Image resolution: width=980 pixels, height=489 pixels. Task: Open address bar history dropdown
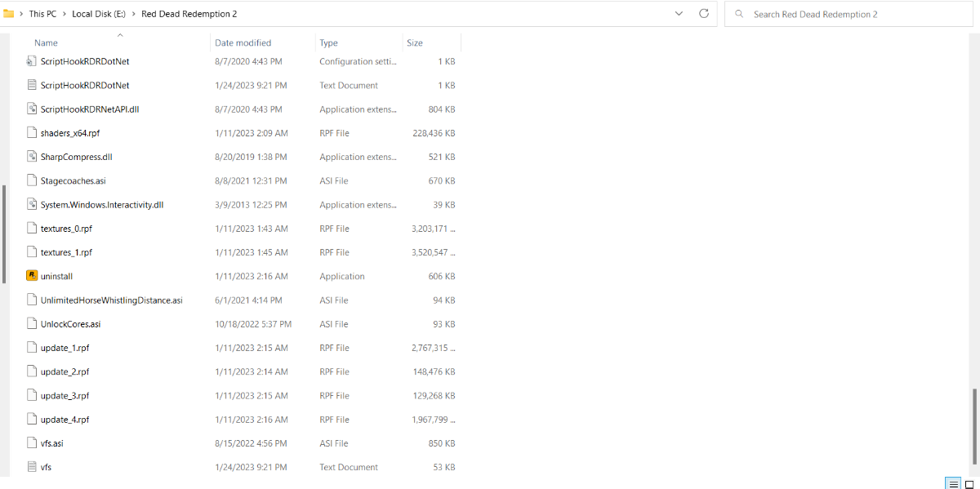pyautogui.click(x=679, y=14)
